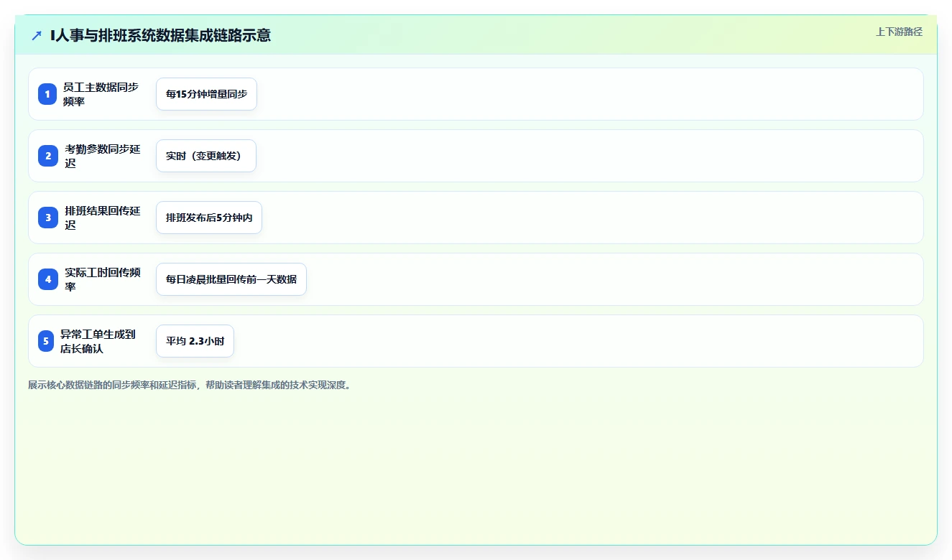Select step number 1 badge
The height and width of the screenshot is (560, 952).
click(47, 94)
